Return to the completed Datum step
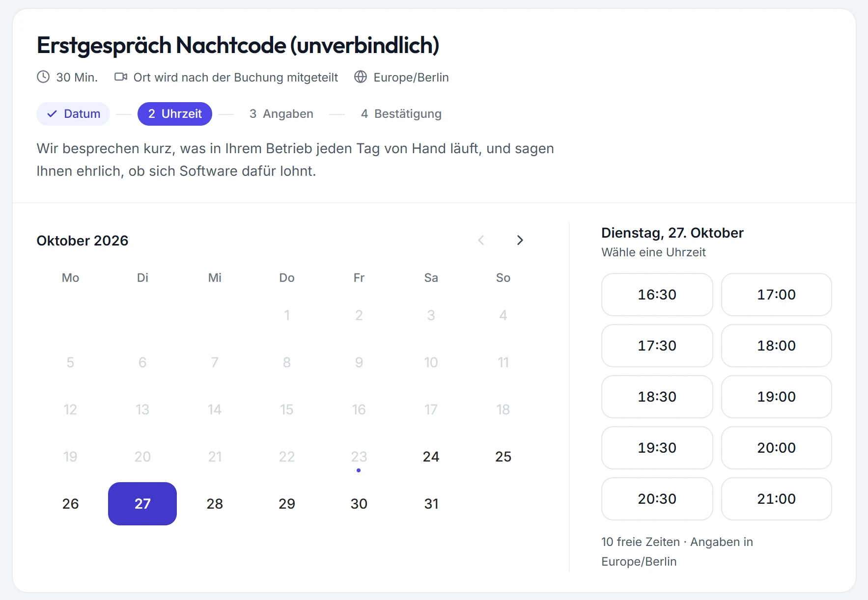The image size is (868, 600). [x=73, y=114]
